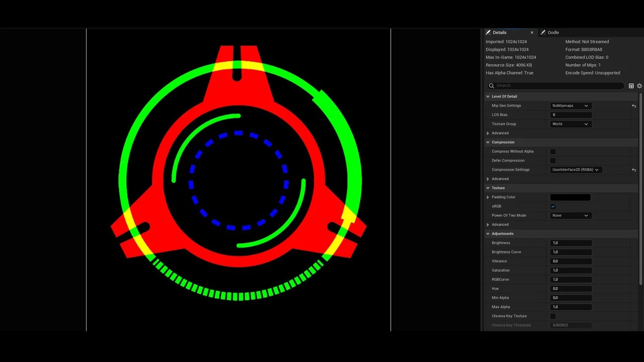
Task: Close the Details tab
Action: (x=532, y=33)
